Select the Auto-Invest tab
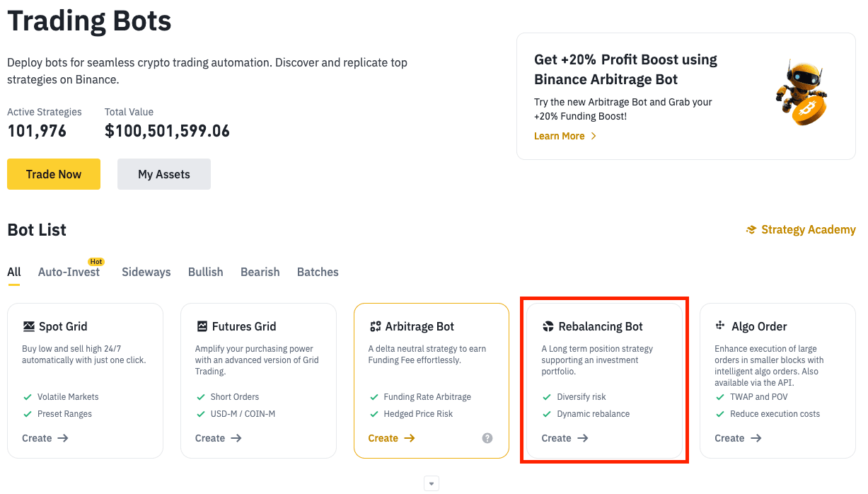The height and width of the screenshot is (494, 868). [69, 272]
